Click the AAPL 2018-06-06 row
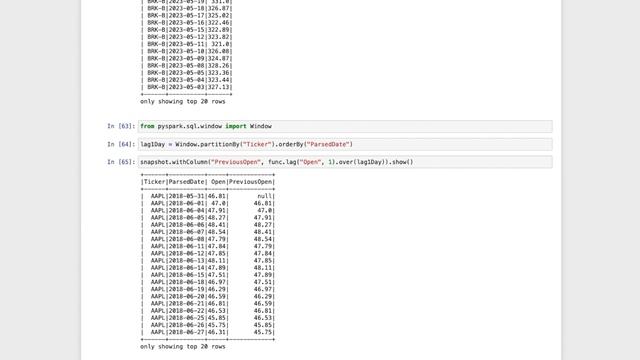The width and height of the screenshot is (640, 360). pos(208,225)
